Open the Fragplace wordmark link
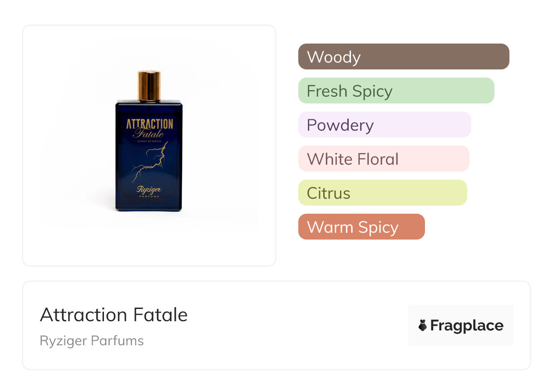The width and height of the screenshot is (553, 392). (466, 325)
